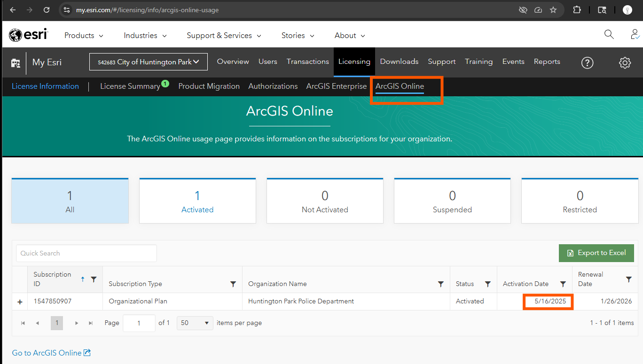Select the Activated subscriptions card
643x364 pixels.
pos(197,201)
